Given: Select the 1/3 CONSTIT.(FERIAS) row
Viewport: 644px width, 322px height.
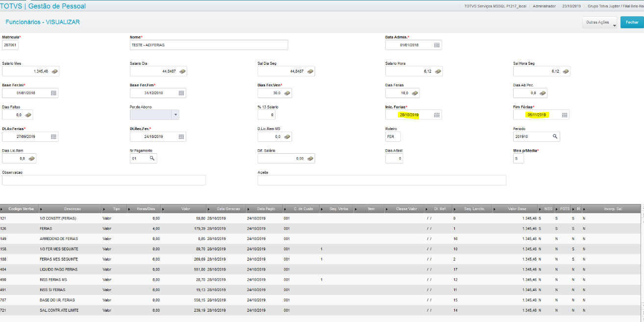Looking at the screenshot, I should (x=320, y=218).
